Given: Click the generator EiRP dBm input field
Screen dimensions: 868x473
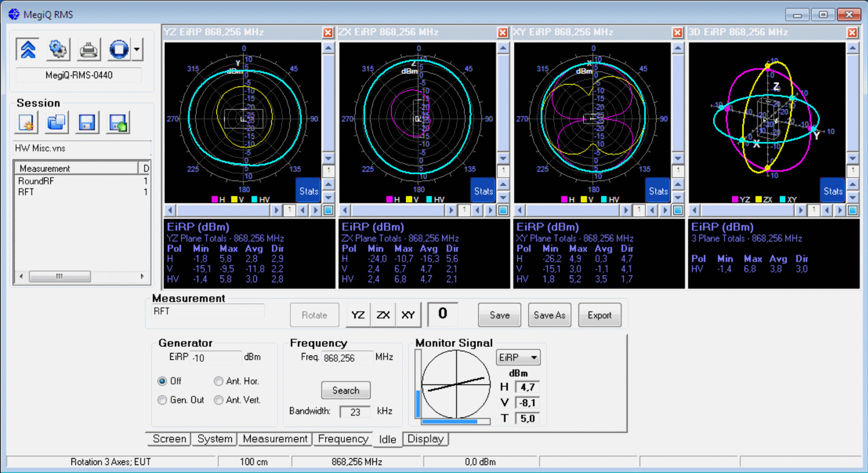Looking at the screenshot, I should point(216,358).
